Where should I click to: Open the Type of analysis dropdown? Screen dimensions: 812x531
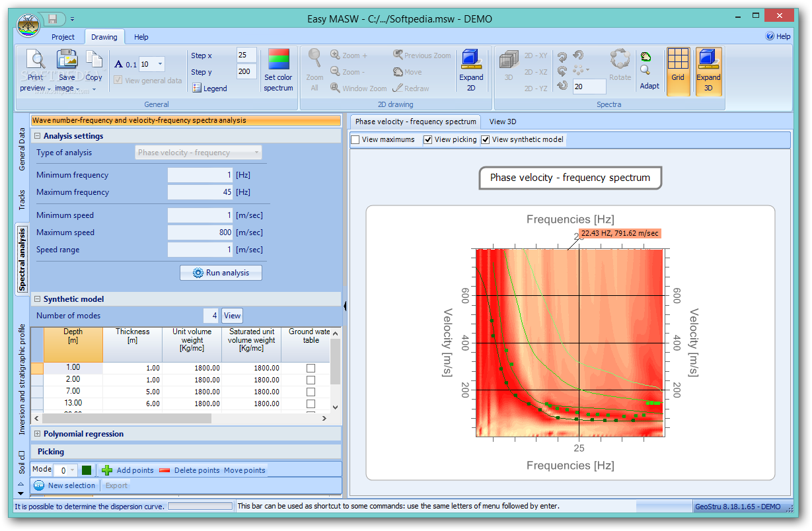tap(198, 153)
